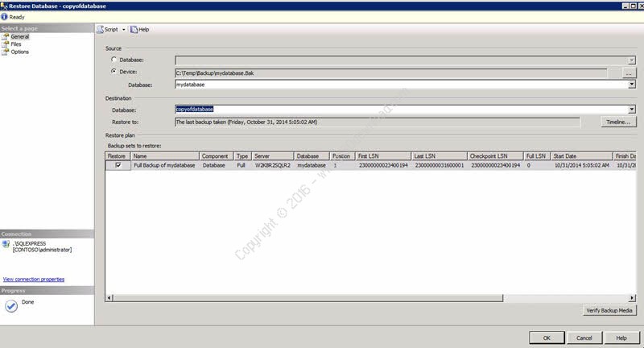Image resolution: width=644 pixels, height=348 pixels.
Task: Click the Ready info icon
Action: click(x=5, y=16)
